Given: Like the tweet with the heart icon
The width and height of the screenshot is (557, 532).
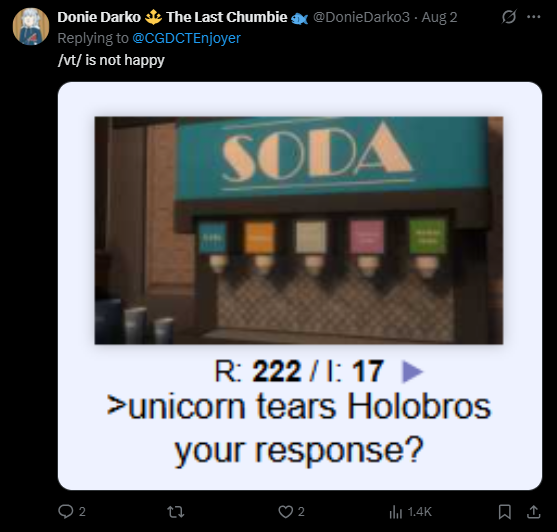Looking at the screenshot, I should (285, 512).
